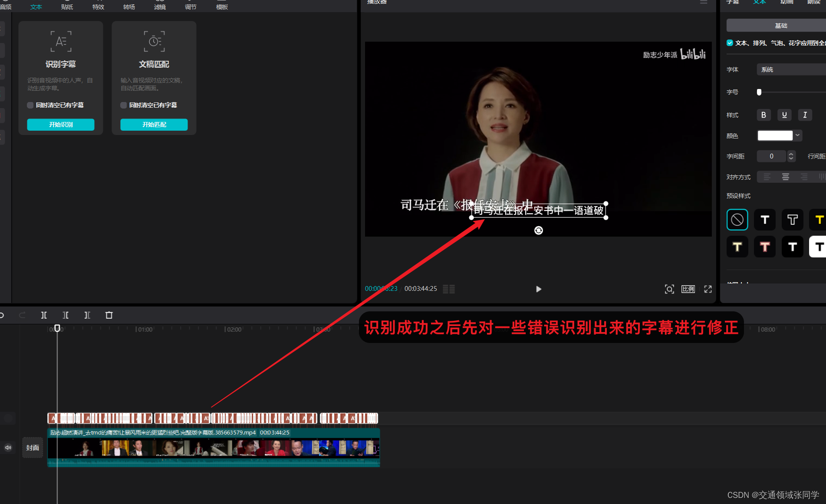Open the 字体 font dropdown showing 系统
Image resolution: width=826 pixels, height=504 pixels.
pyautogui.click(x=791, y=69)
